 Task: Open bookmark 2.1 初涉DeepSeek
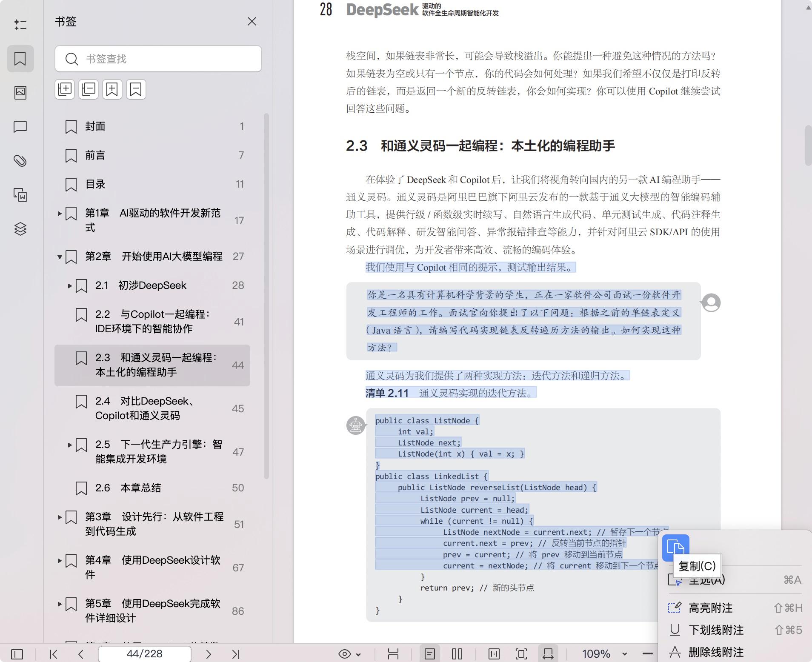tap(152, 285)
